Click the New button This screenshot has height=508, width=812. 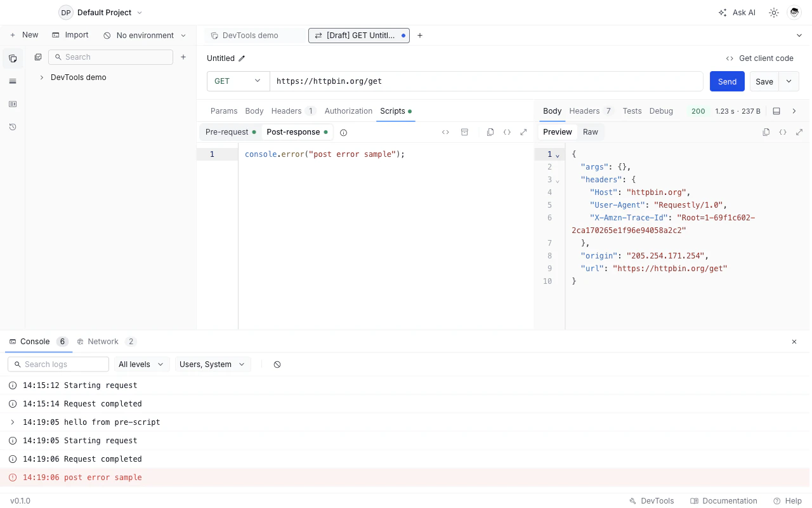[x=24, y=36]
